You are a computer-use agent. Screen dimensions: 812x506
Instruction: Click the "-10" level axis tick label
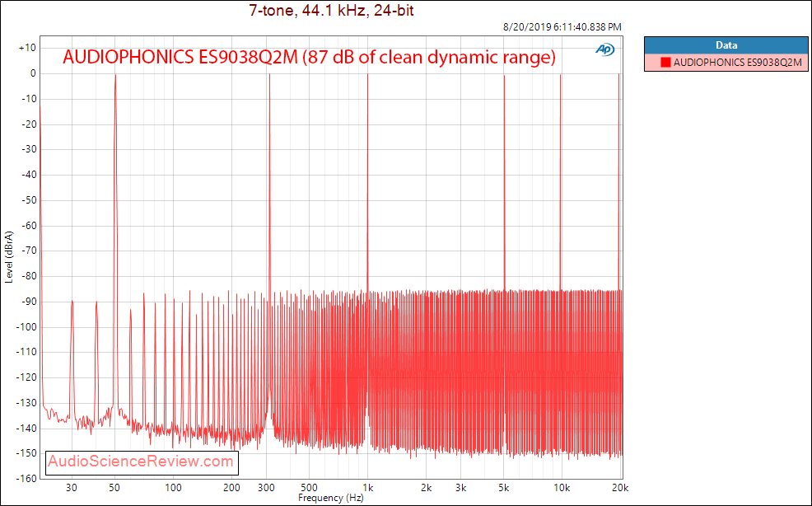pos(29,99)
